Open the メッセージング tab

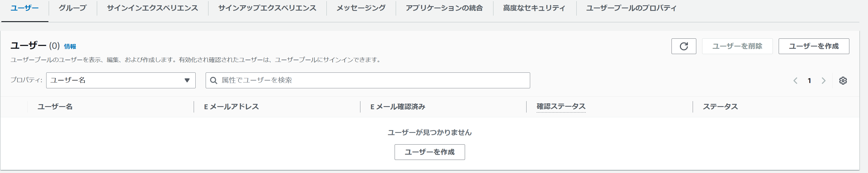360,8
